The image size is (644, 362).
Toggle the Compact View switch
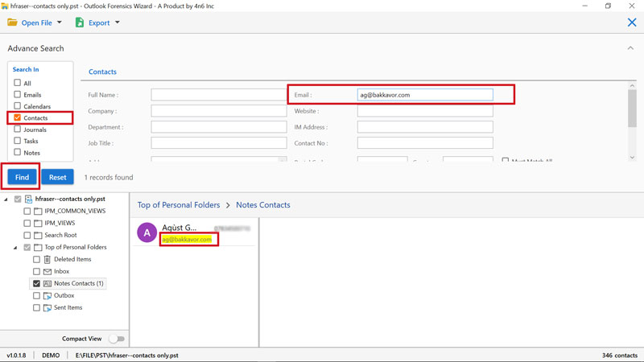click(117, 339)
